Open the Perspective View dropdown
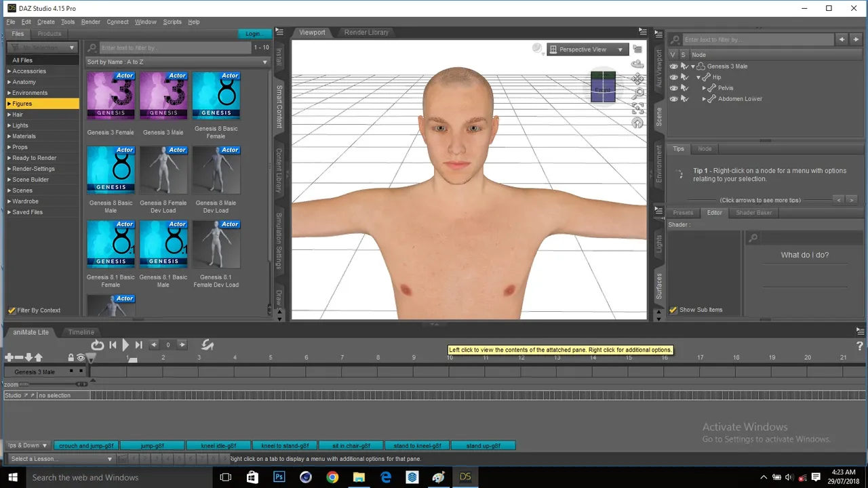868x488 pixels. (587, 49)
